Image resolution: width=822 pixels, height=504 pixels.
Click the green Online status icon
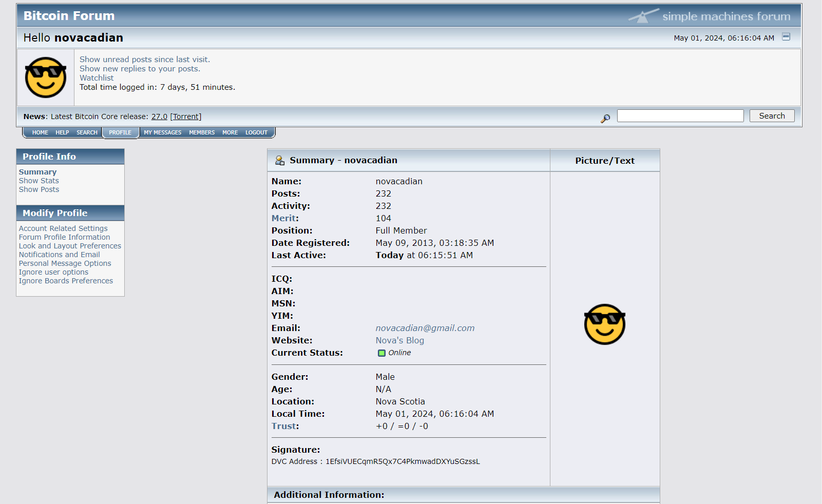381,353
